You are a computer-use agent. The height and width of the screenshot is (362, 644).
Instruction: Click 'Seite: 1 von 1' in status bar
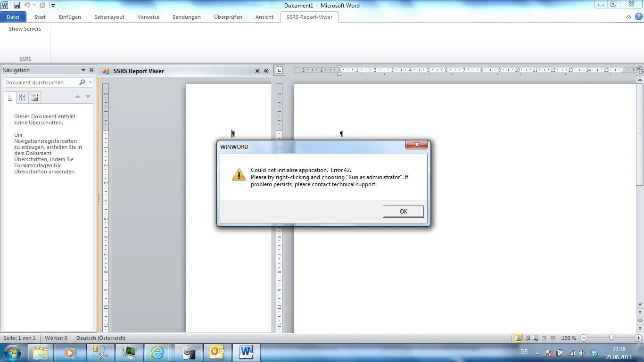coord(20,338)
